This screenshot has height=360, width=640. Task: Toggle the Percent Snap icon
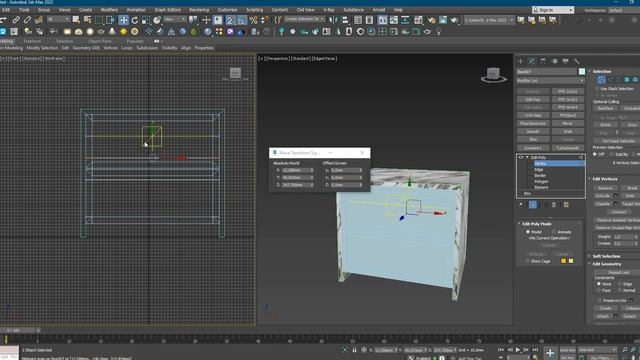pos(253,20)
